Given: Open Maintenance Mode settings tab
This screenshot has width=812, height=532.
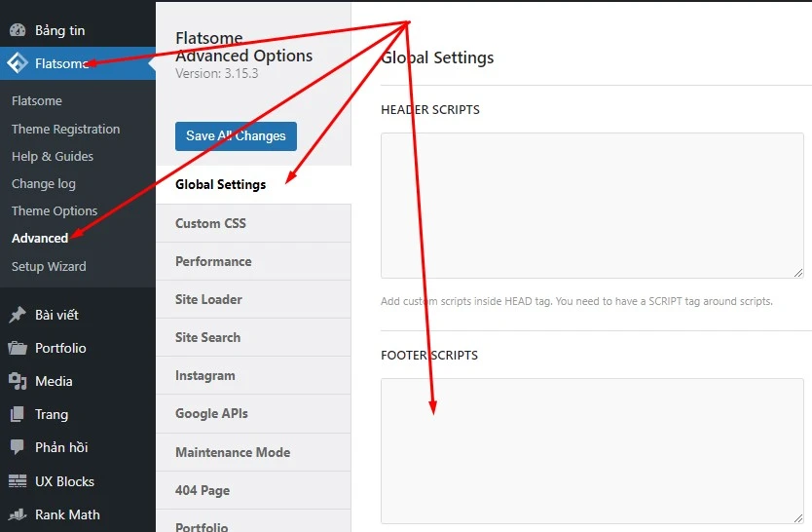Looking at the screenshot, I should (233, 452).
